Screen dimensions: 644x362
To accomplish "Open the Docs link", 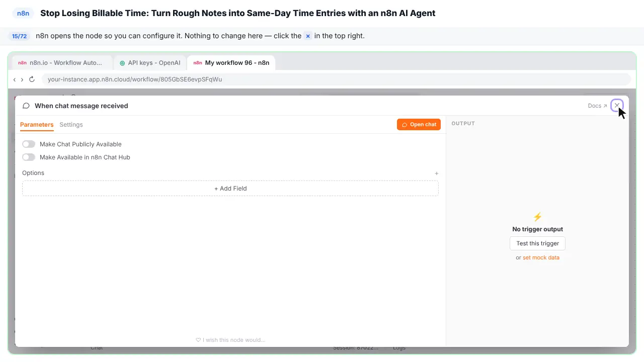I will coord(597,106).
